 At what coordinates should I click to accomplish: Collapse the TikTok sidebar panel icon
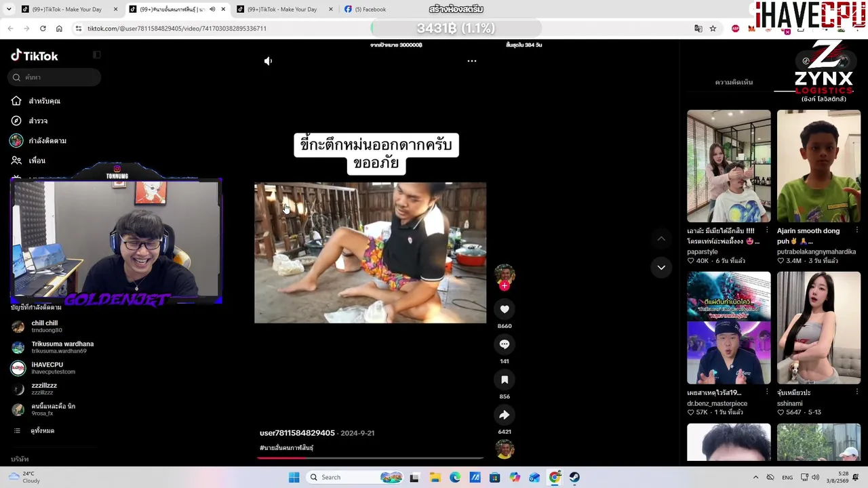click(x=97, y=55)
